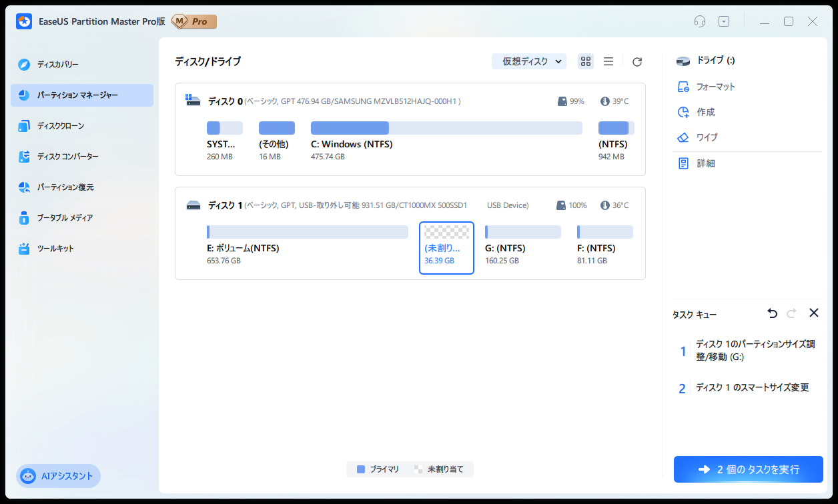
Task: Select パーティション マネージャー in sidebar
Action: pos(82,95)
